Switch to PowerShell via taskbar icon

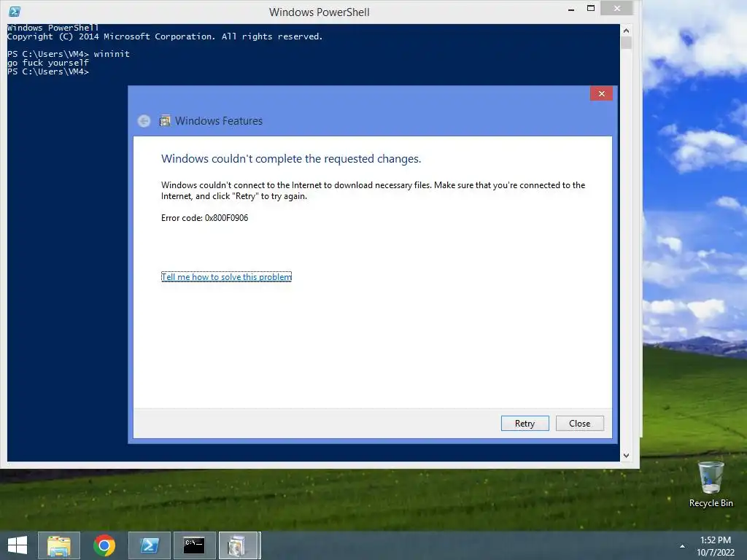[150, 545]
